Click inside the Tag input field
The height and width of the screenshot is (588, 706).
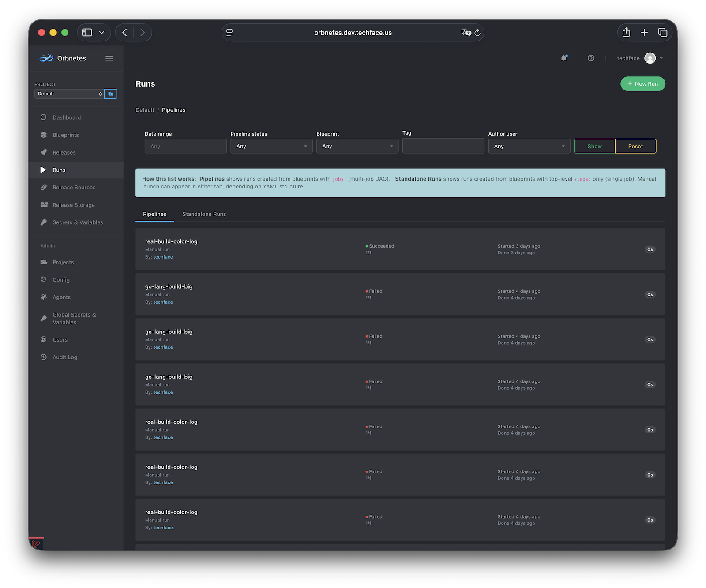443,146
